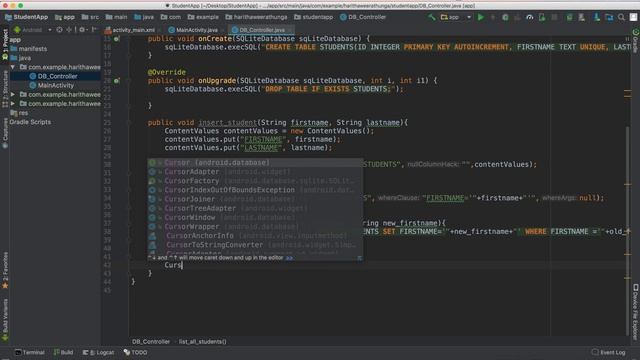Screen dimensions: 640x360
Task: Choose CursorTreeAdapter completion suggestion
Action: point(255,208)
